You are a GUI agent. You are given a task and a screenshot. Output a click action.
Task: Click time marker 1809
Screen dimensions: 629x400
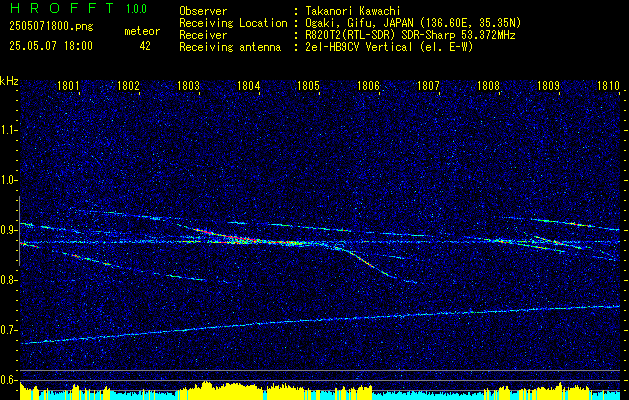click(x=548, y=86)
